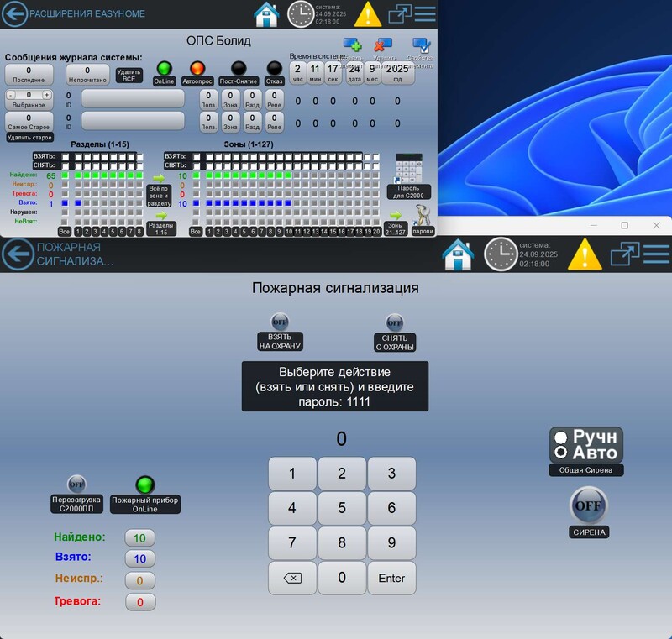Click the warning triangle in the Расширения EasyHome header
Screen dimensions: 672x639
click(367, 14)
